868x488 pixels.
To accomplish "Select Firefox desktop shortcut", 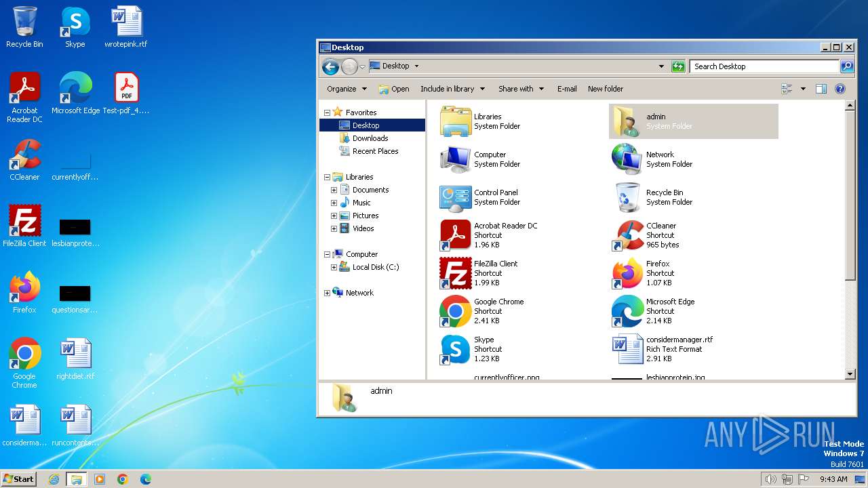I will click(x=24, y=293).
